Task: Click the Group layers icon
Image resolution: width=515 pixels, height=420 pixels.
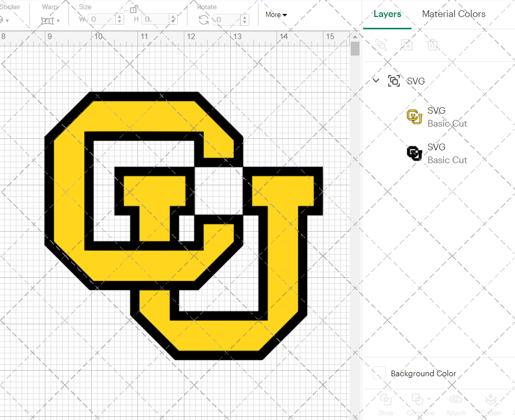Action: point(381,45)
